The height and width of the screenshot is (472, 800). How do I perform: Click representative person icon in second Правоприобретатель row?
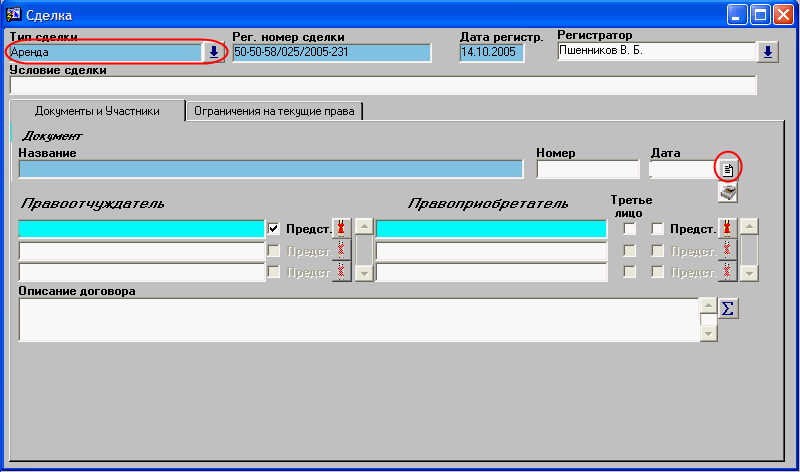[727, 250]
